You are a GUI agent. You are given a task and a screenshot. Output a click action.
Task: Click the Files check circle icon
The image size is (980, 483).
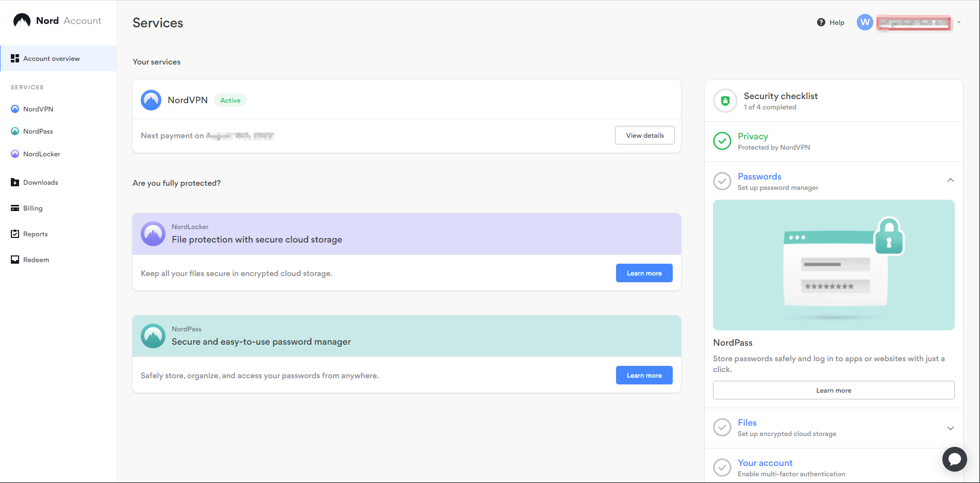pos(722,427)
